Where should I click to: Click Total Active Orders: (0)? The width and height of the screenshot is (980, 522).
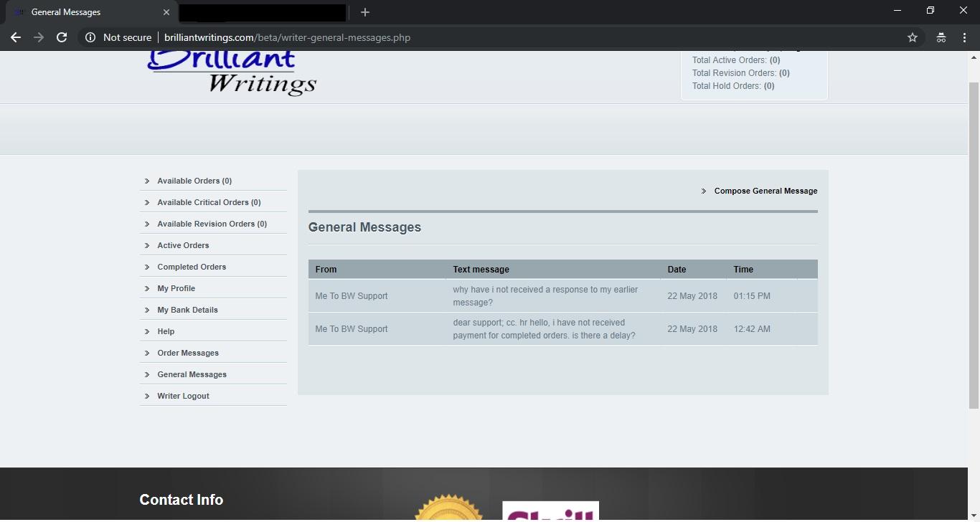[736, 60]
